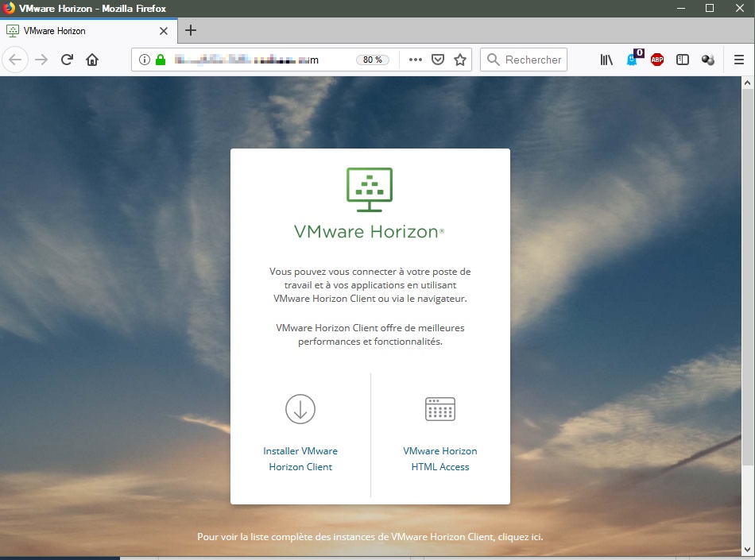Screen dimensions: 755x560
Task: Minimize the Firefox window
Action: click(681, 9)
